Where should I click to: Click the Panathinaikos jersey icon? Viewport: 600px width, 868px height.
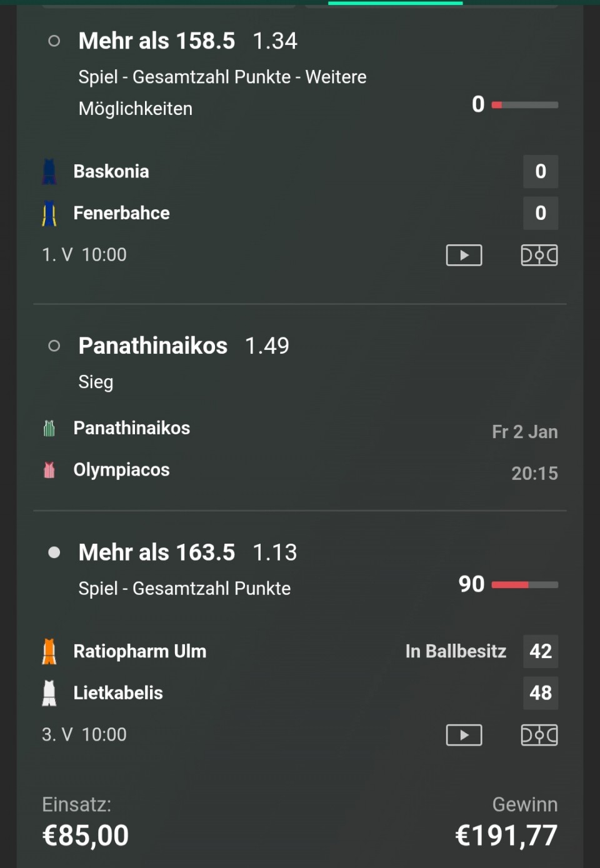click(x=49, y=428)
